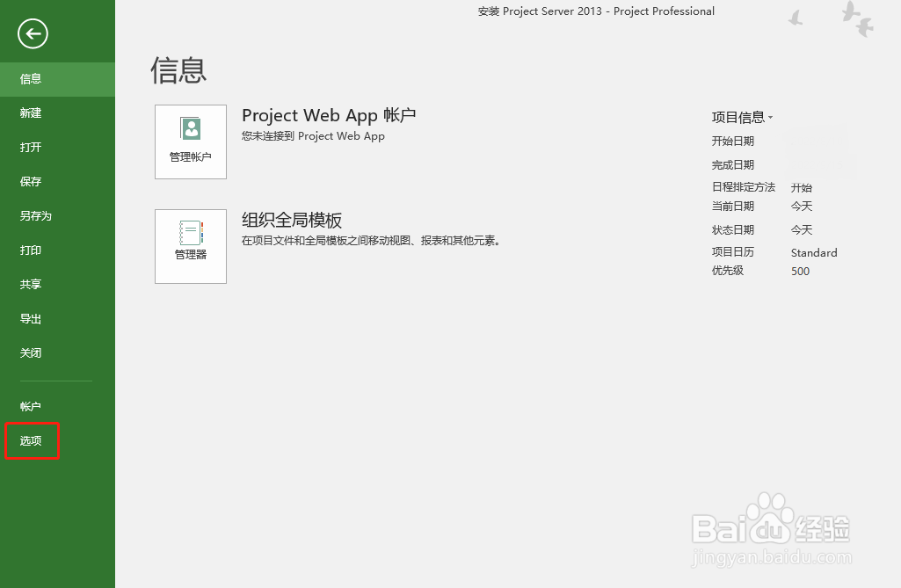
Task: Open 选项 settings
Action: [x=57, y=441]
